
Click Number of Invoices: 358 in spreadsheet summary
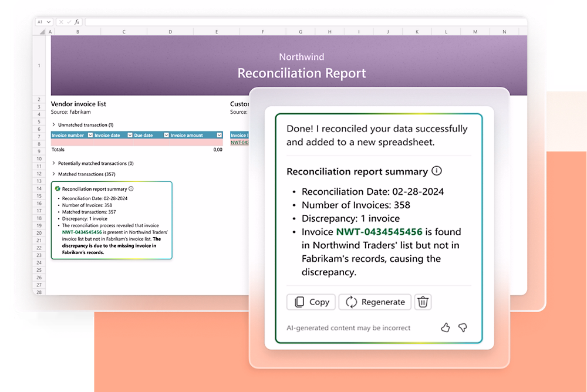[87, 205]
